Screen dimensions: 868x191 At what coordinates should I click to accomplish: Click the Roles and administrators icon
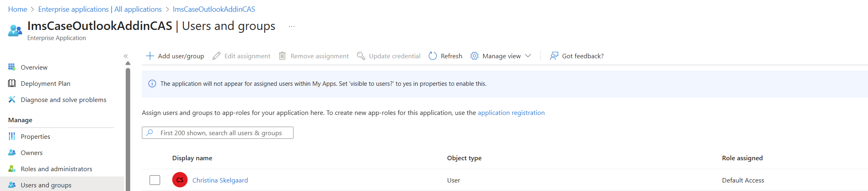click(x=12, y=168)
